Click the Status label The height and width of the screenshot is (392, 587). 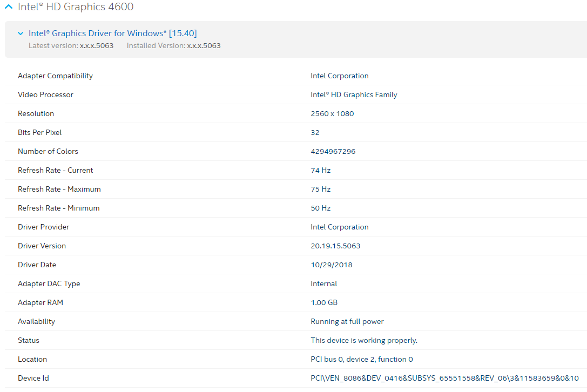29,340
